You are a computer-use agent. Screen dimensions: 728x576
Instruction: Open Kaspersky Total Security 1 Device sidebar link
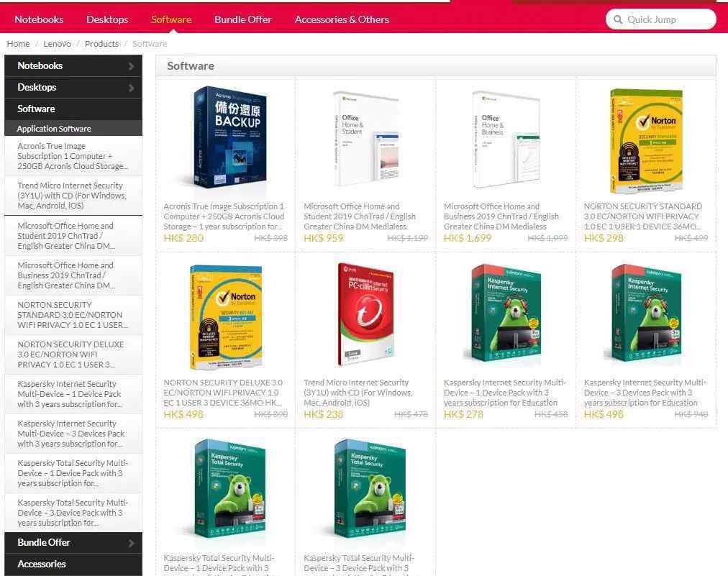pyautogui.click(x=73, y=473)
